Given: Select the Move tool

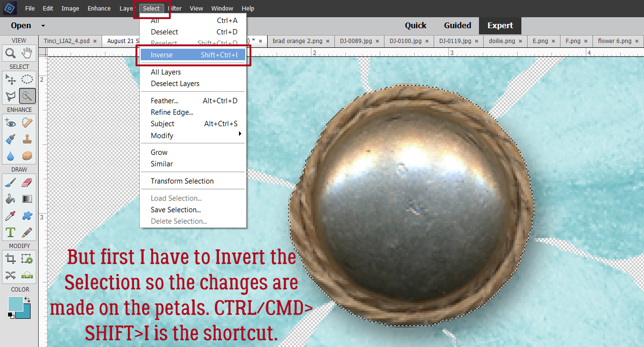Looking at the screenshot, I should pyautogui.click(x=10, y=80).
